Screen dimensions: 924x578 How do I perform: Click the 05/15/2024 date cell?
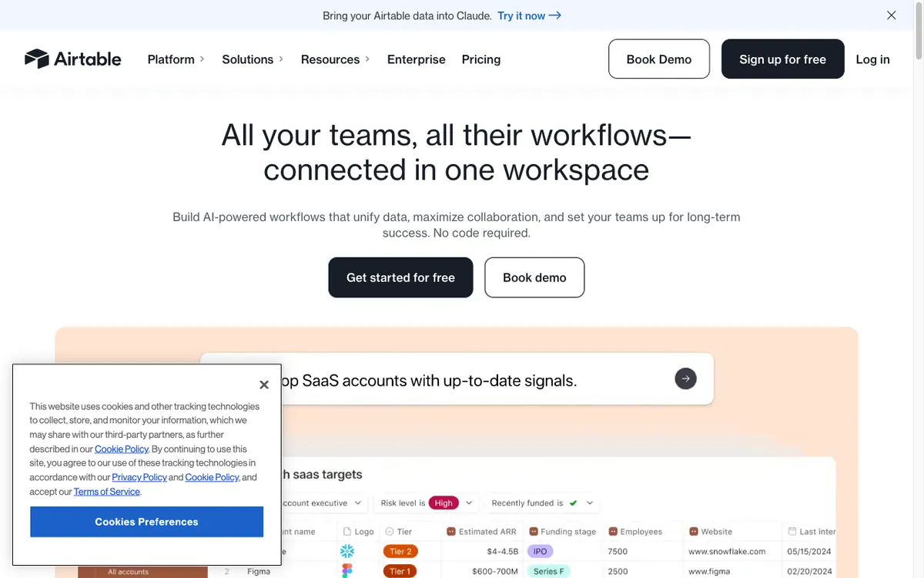[808, 551]
